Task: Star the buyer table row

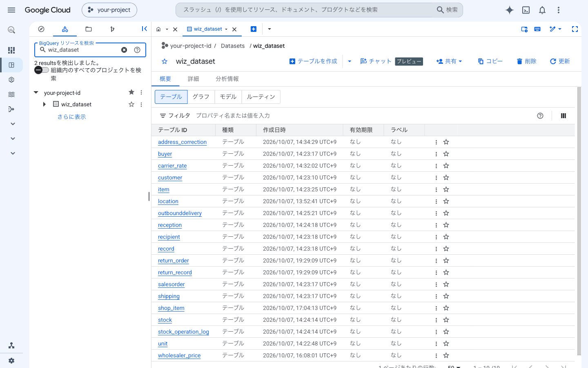Action: tap(446, 154)
